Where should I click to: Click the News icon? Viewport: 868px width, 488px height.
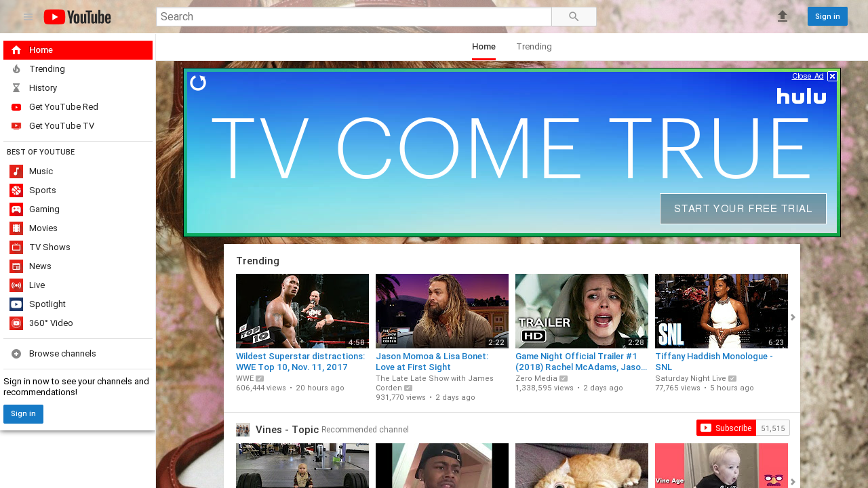coord(16,266)
